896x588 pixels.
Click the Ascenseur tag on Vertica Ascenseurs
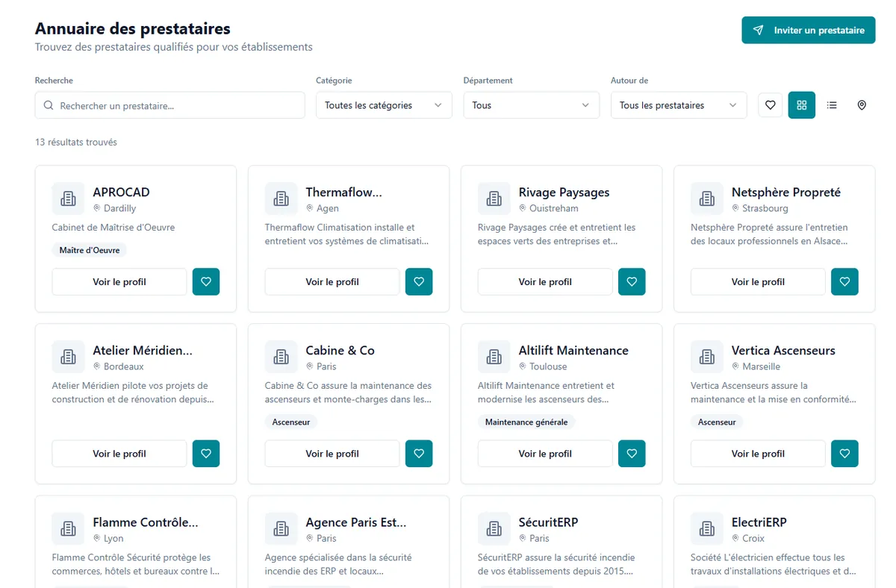[717, 422]
